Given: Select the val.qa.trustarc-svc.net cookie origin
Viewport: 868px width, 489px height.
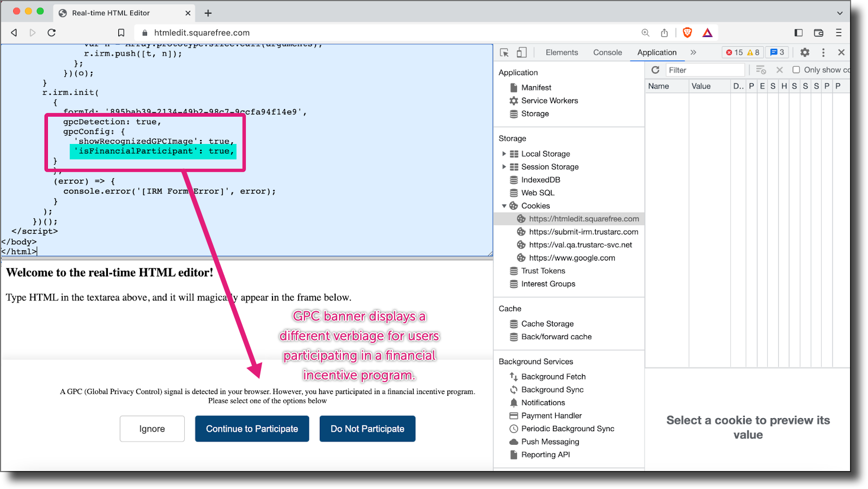Looking at the screenshot, I should point(580,245).
